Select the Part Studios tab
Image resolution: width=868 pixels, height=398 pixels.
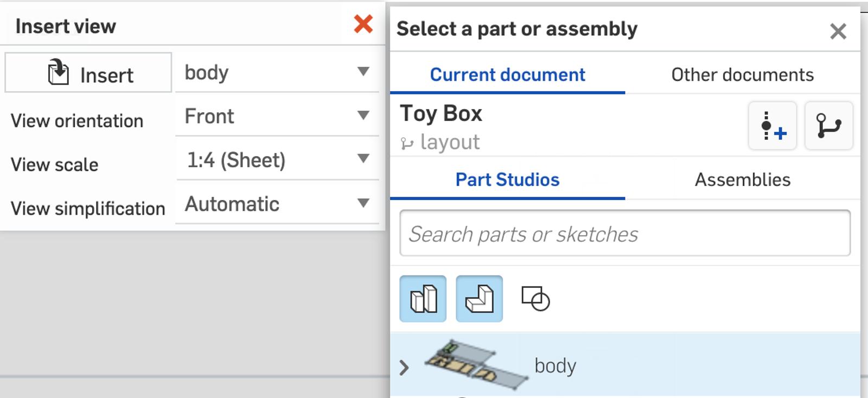point(507,179)
